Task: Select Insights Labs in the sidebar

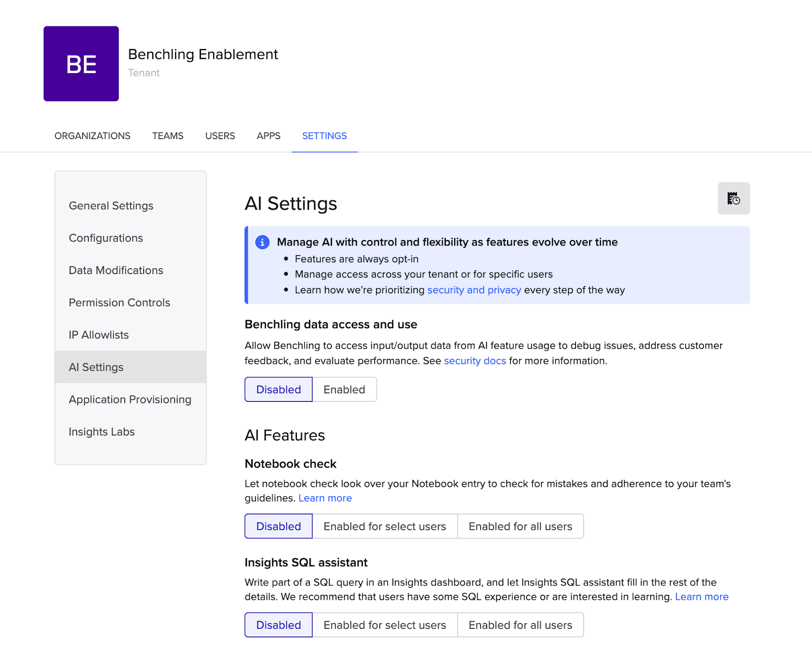Action: [x=101, y=432]
